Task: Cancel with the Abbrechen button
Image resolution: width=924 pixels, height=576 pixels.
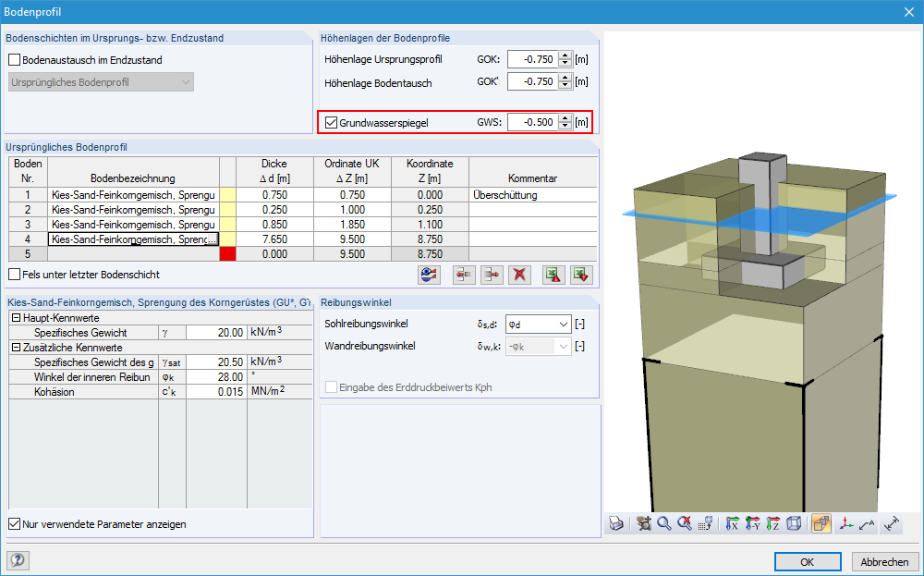Action: 884,562
